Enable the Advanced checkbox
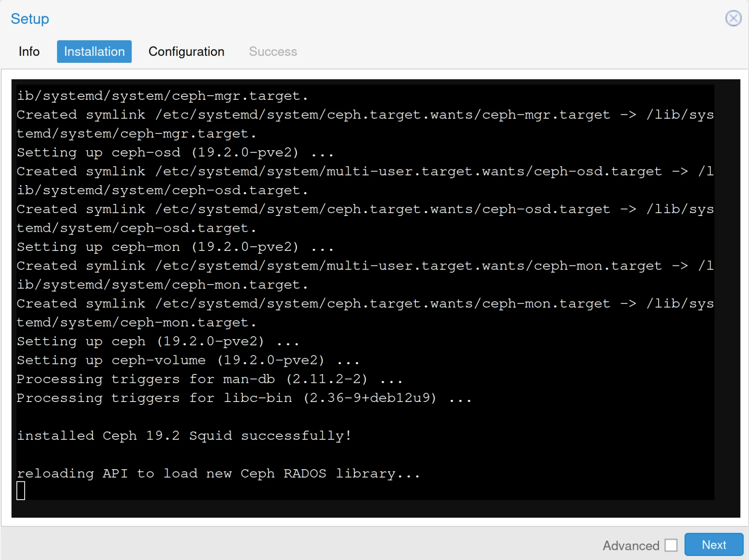The width and height of the screenshot is (749, 560). point(671,545)
